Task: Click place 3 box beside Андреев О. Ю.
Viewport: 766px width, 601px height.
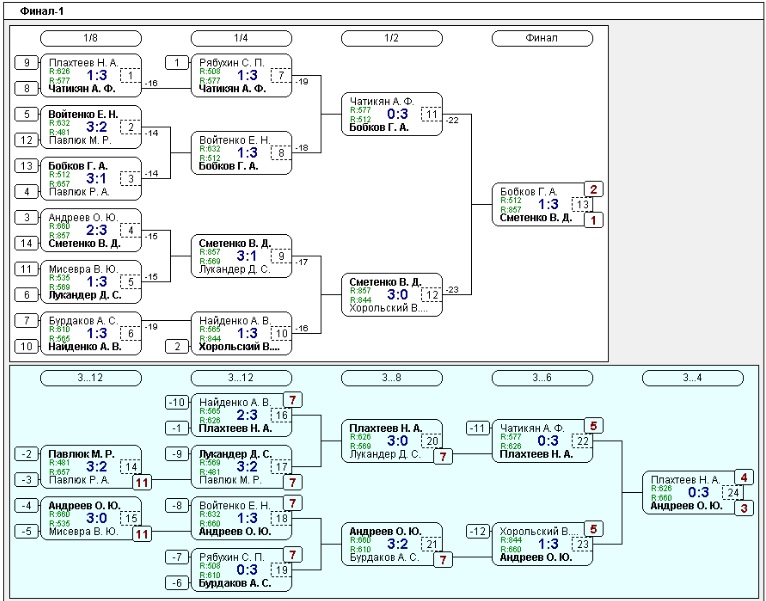Action: pos(744,508)
